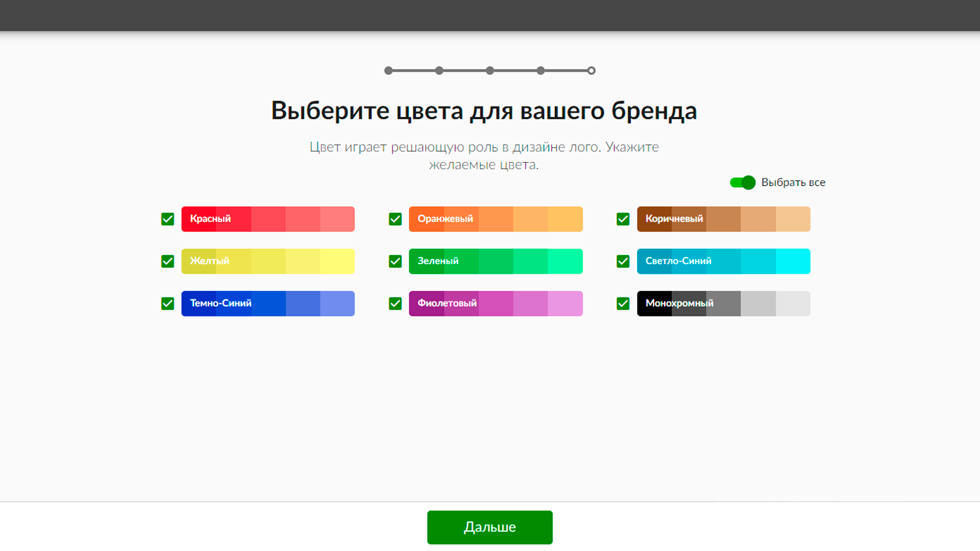The height and width of the screenshot is (551, 980).
Task: Deselect the Фиолетовый checkbox
Action: tap(395, 304)
